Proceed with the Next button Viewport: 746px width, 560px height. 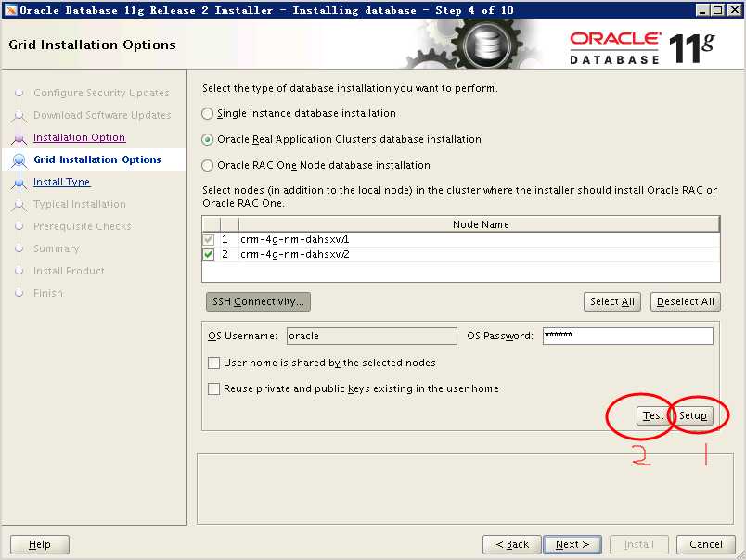click(x=572, y=545)
